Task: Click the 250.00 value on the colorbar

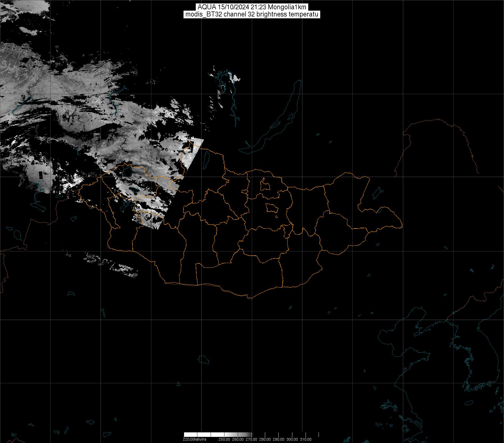Action: pyautogui.click(x=224, y=439)
